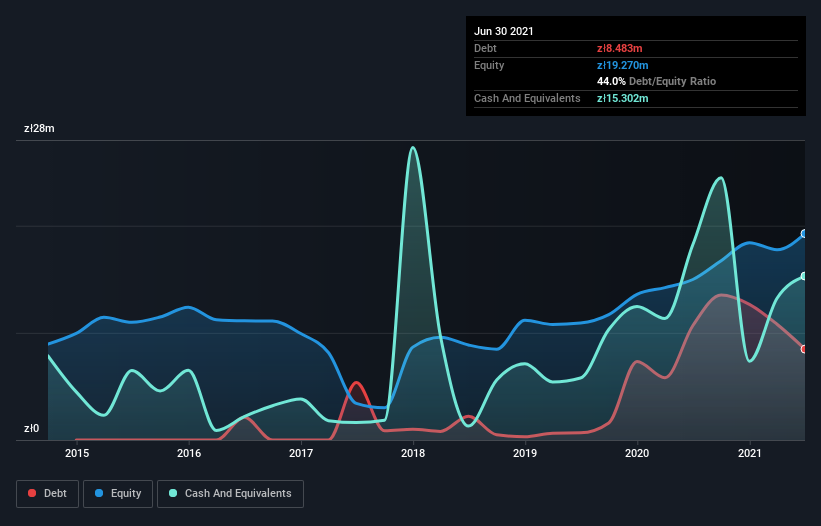
Task: Click the 2018 x-axis label
Action: point(413,453)
